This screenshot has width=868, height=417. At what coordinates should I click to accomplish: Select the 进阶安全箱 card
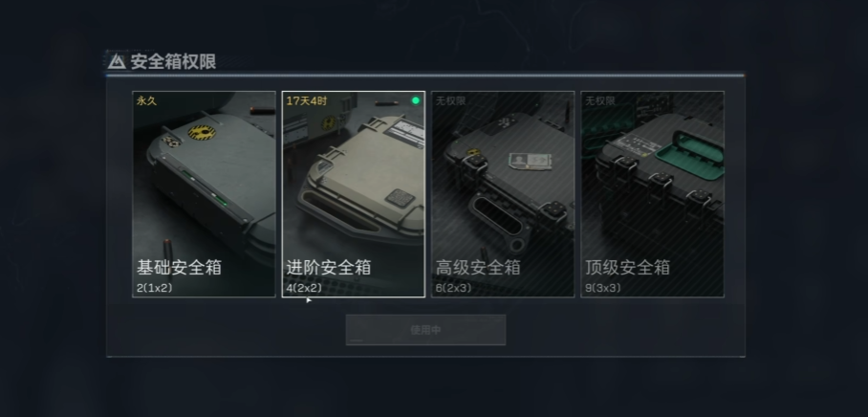[353, 194]
